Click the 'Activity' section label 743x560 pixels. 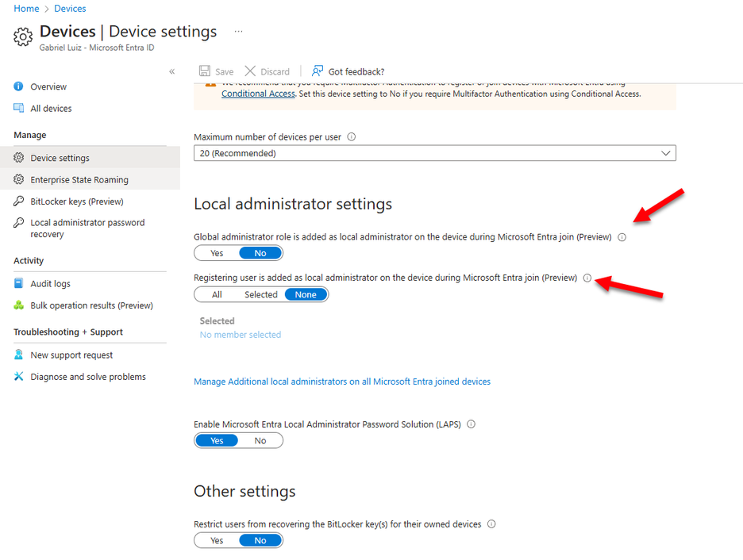pos(29,260)
